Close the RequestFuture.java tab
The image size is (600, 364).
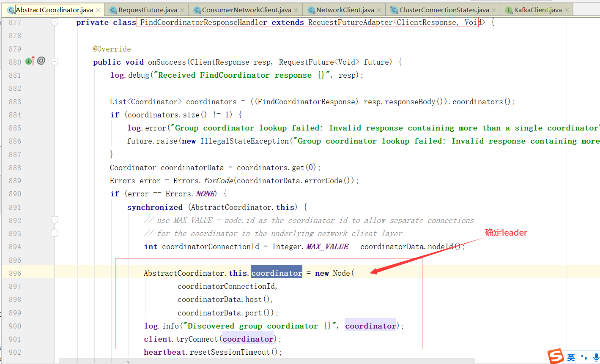coord(182,10)
